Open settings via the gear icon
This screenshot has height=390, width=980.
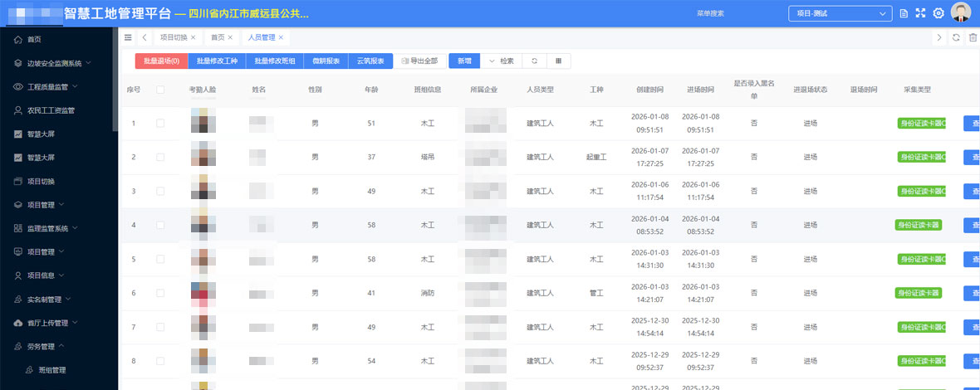938,13
